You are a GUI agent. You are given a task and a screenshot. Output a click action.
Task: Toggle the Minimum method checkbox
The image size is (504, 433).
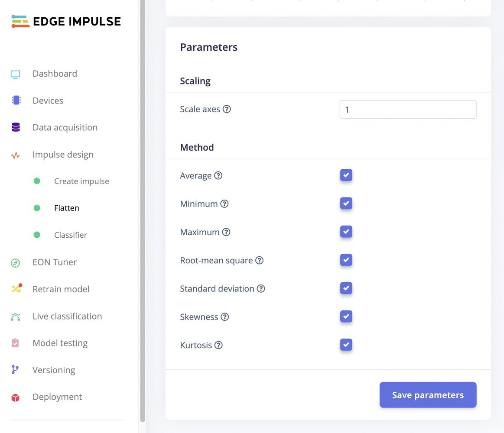[x=346, y=204]
